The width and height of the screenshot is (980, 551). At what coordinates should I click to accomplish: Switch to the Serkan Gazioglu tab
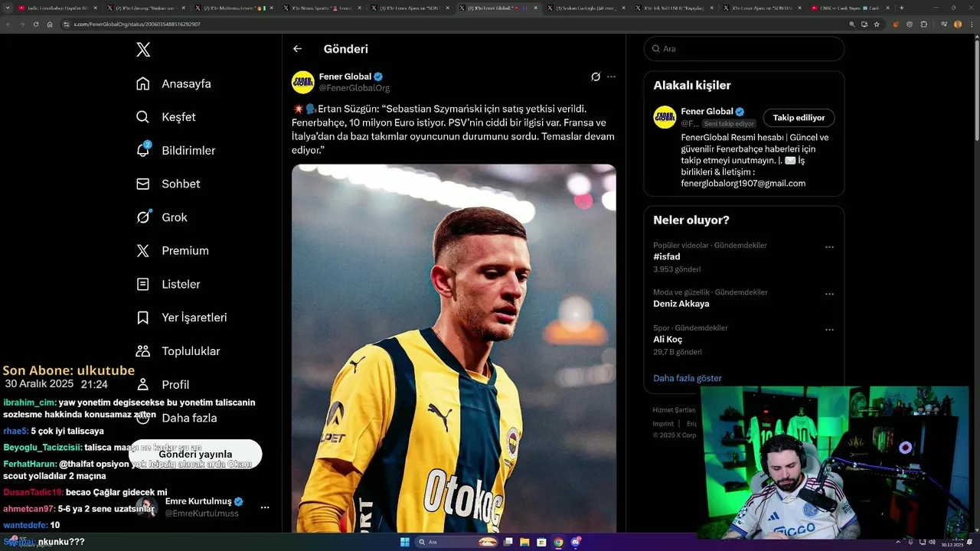pos(587,8)
